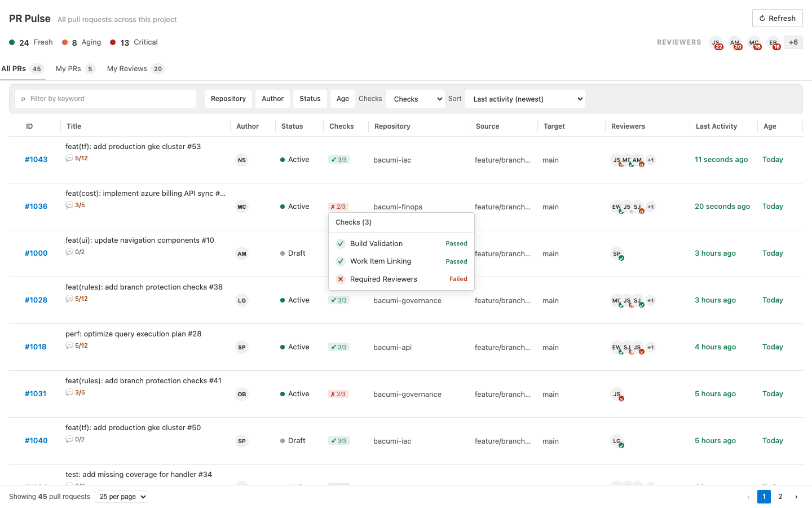The width and height of the screenshot is (812, 508).
Task: Select the Required Reviewers failed check
Action: click(x=401, y=279)
